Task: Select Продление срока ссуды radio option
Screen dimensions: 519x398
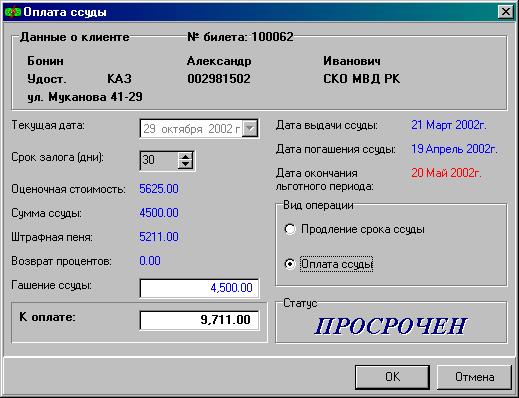Action: pos(290,229)
